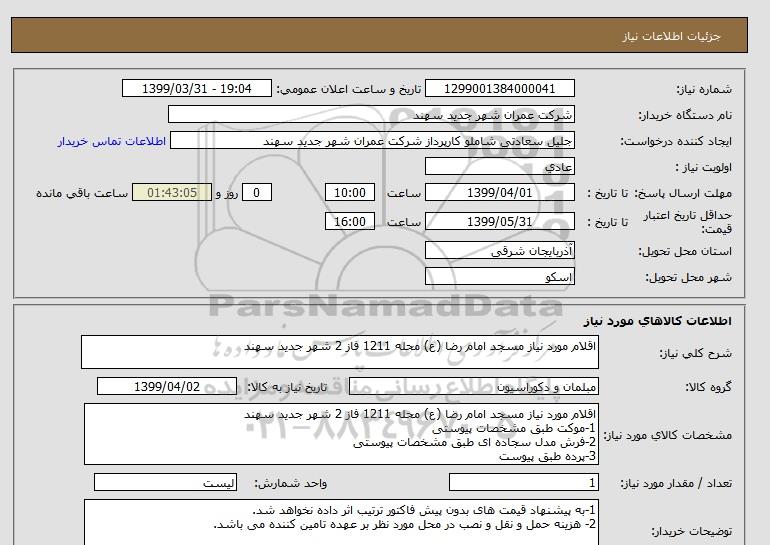Click the label مشخصات کالای مورد نیاز
Image resolution: width=770 pixels, height=545 pixels.
point(667,435)
